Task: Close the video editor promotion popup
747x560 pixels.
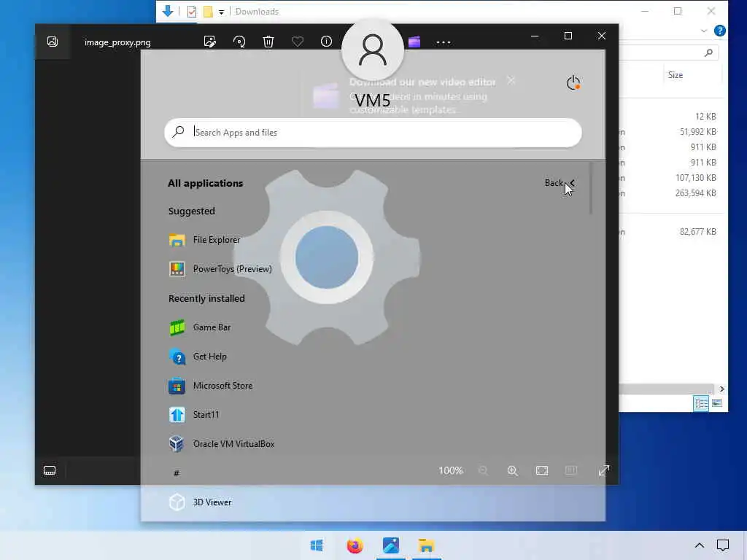Action: [x=511, y=80]
